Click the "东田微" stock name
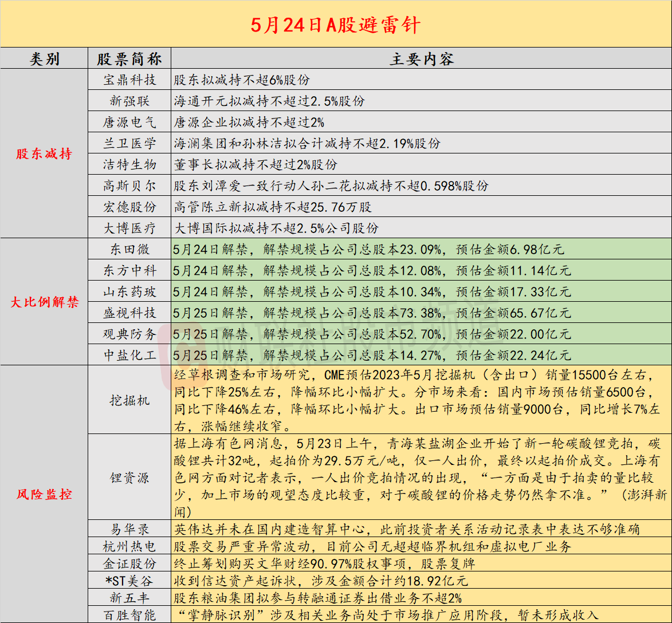Screen dimensions: 672x623 coord(129,249)
